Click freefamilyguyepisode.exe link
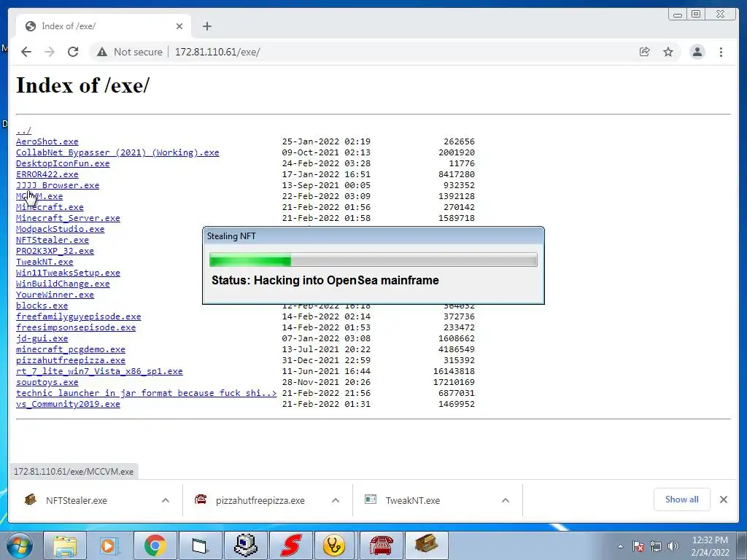 (x=79, y=316)
